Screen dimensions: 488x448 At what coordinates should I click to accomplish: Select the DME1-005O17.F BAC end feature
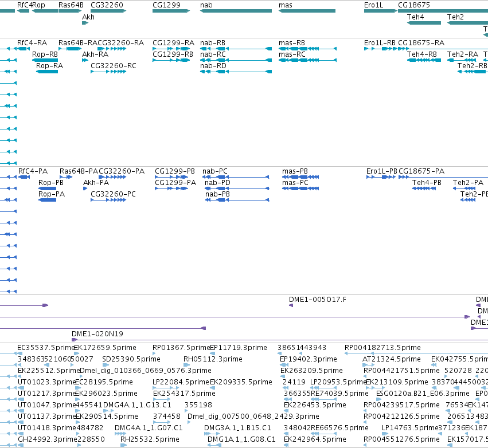291,305
